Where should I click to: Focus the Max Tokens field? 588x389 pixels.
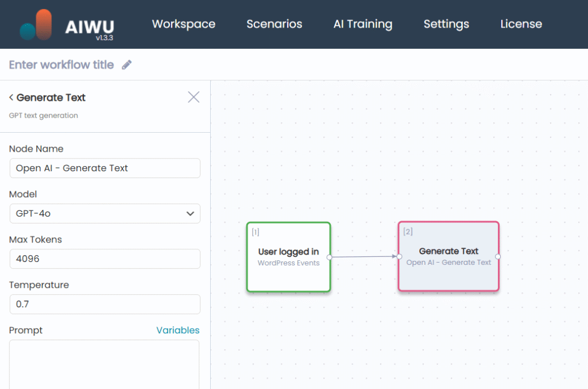105,259
